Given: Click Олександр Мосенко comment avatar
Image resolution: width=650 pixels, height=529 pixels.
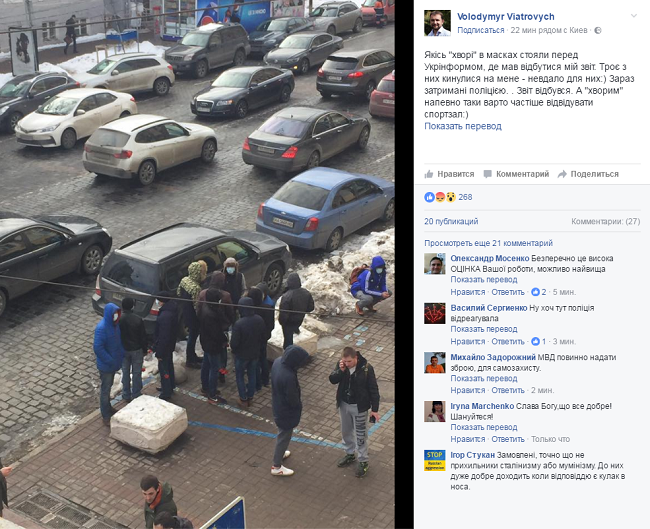Looking at the screenshot, I should pos(434,264).
